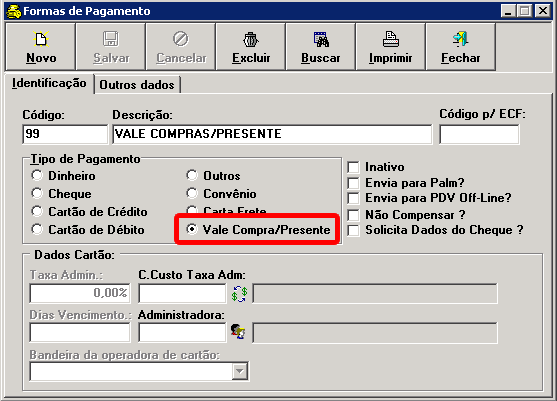Click the app icon in the title bar
Screen dimensions: 557x401
click(13, 11)
